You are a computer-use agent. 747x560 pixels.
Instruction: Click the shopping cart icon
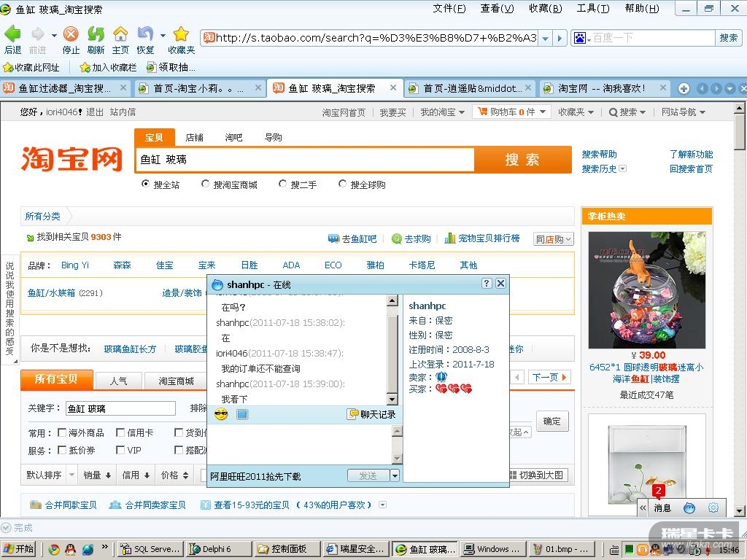tap(483, 112)
